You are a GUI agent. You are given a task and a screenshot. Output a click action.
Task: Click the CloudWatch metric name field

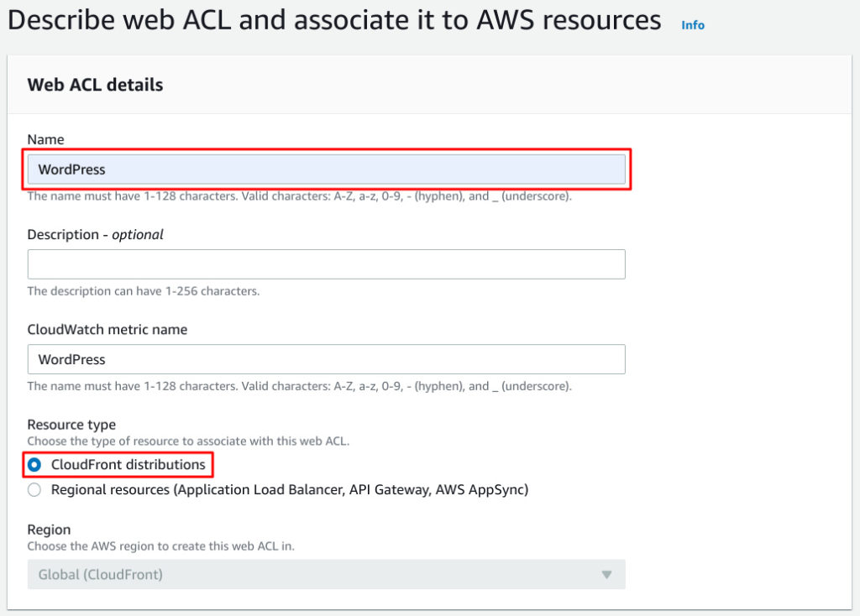327,359
